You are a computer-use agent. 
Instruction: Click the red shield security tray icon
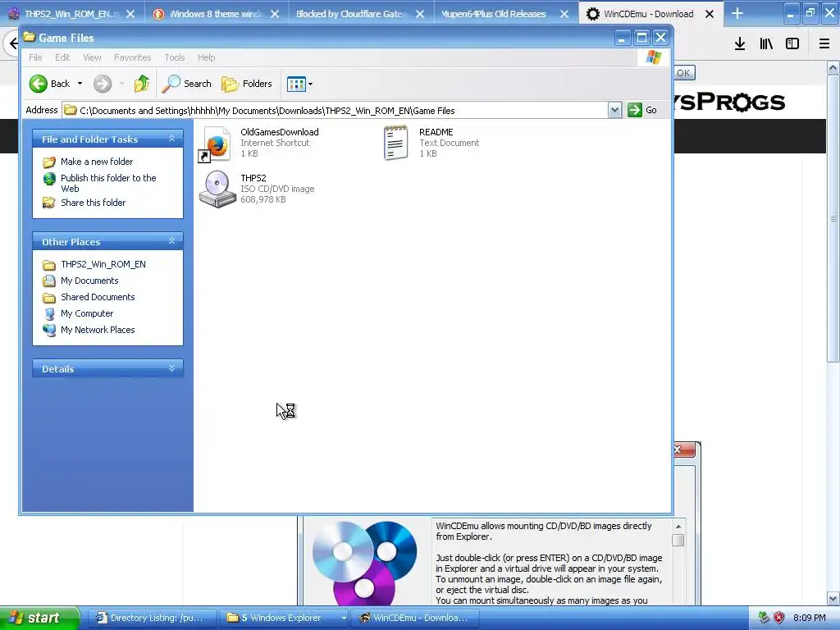pyautogui.click(x=779, y=618)
